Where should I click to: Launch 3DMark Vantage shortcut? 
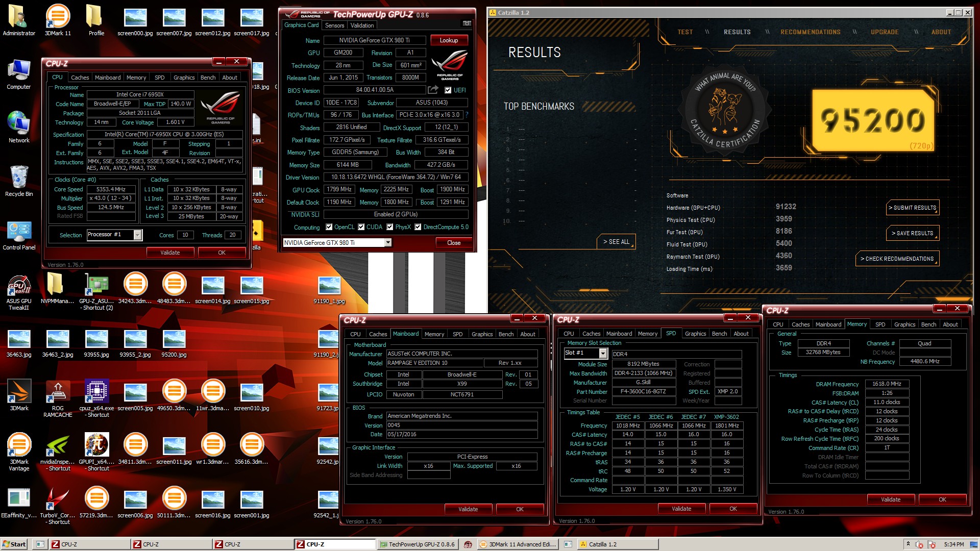(19, 452)
